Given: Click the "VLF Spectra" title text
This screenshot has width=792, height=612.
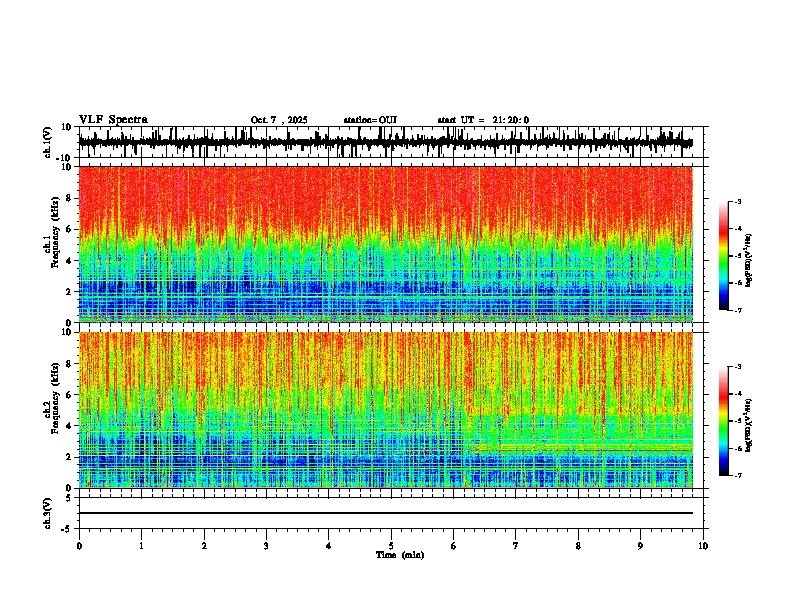Looking at the screenshot, I should tap(113, 120).
